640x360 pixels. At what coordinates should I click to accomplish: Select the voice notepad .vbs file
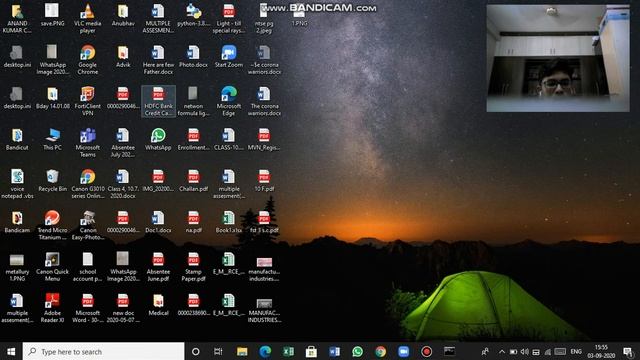click(x=17, y=184)
